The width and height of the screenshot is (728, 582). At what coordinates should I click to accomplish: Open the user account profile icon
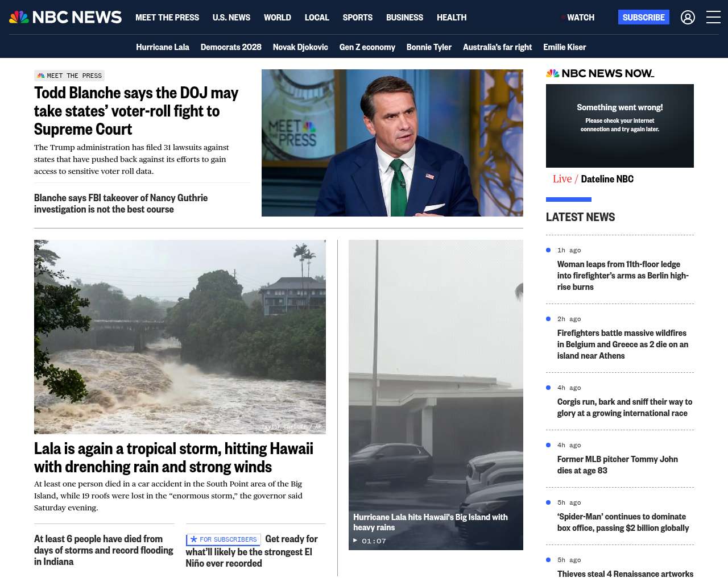(688, 18)
